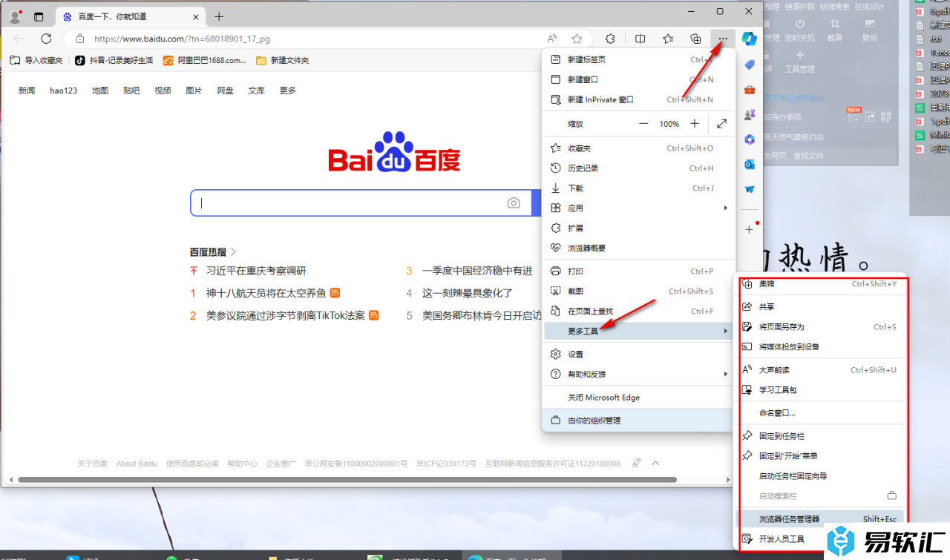The image size is (950, 560).
Task: Open Favorites list toolbar icon
Action: tap(668, 39)
